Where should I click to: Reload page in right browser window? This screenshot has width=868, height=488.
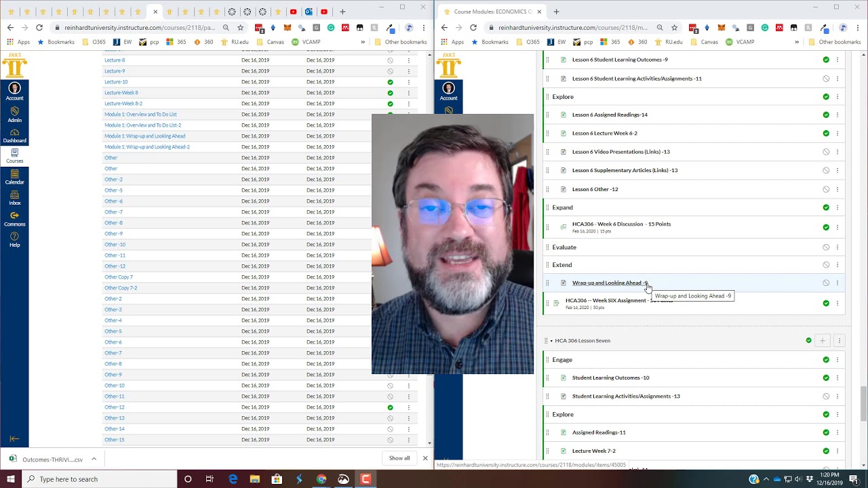pyautogui.click(x=473, y=28)
